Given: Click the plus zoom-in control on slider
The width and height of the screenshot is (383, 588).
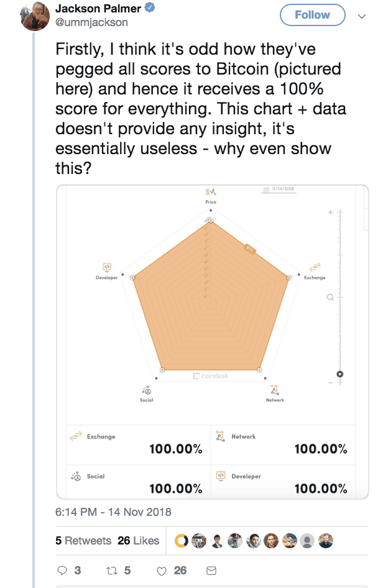Looking at the screenshot, I should [331, 212].
